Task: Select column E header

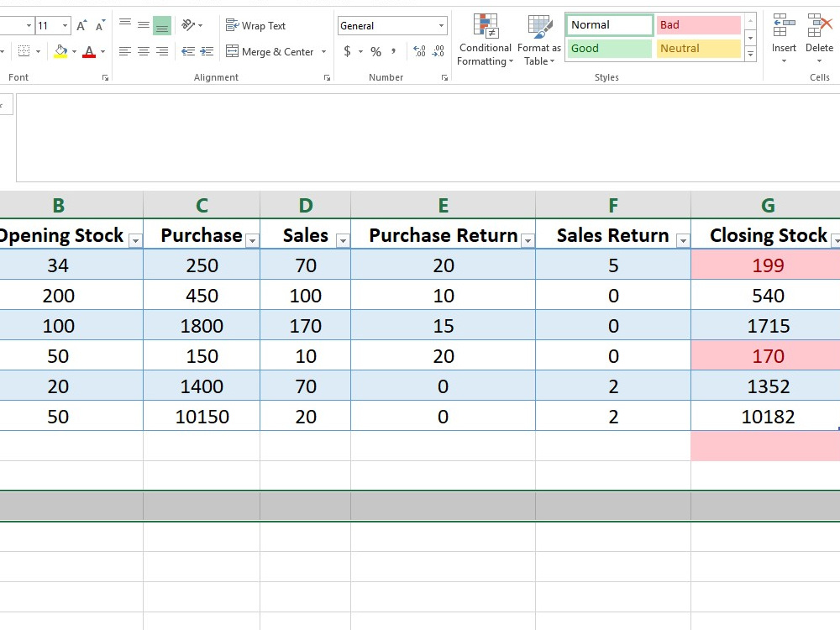Action: coord(443,205)
